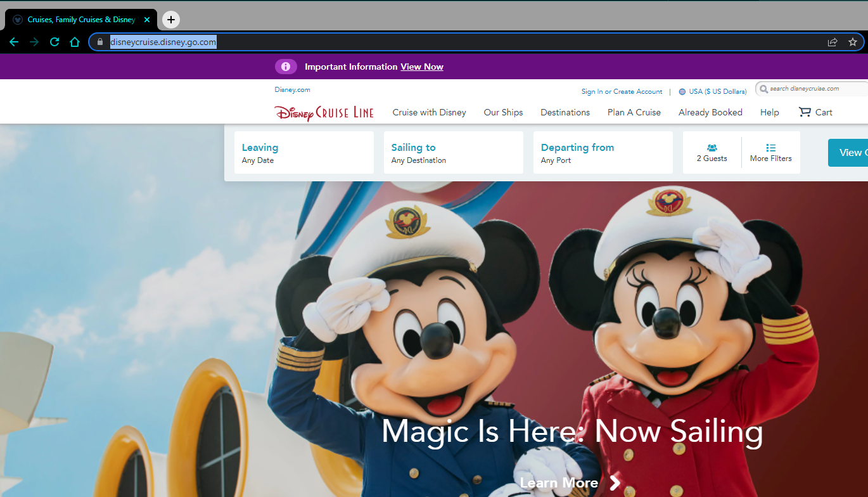Open the 2 Guests selector
The width and height of the screenshot is (868, 497).
(x=712, y=152)
